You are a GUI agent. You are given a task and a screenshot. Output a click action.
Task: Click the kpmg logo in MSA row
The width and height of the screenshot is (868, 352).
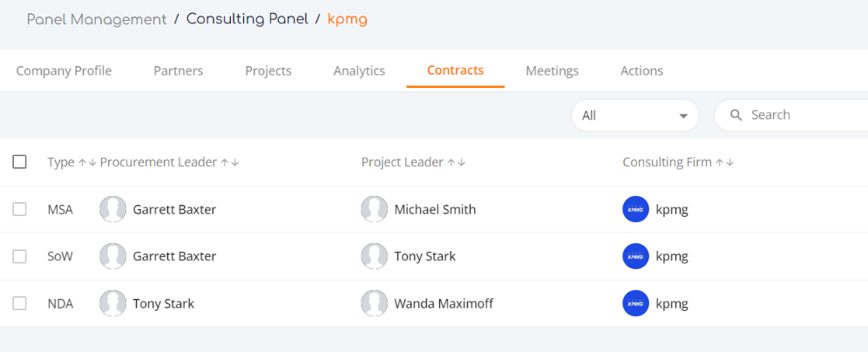click(635, 209)
